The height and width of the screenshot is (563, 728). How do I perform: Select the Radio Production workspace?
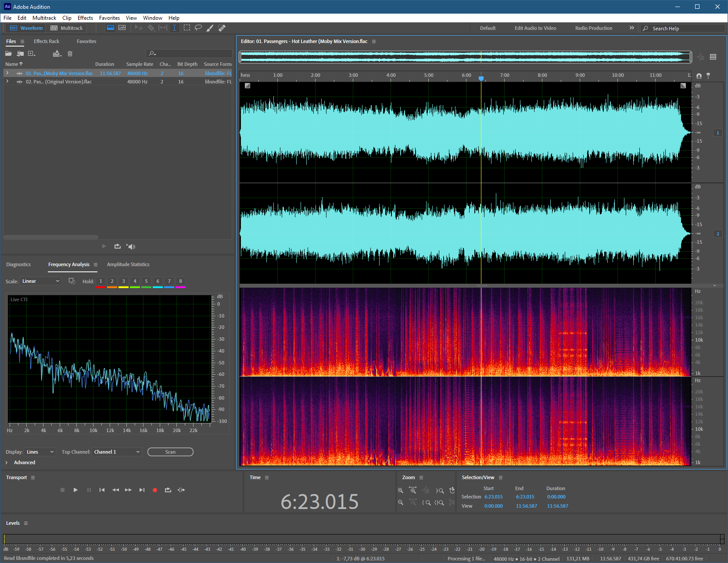point(594,28)
